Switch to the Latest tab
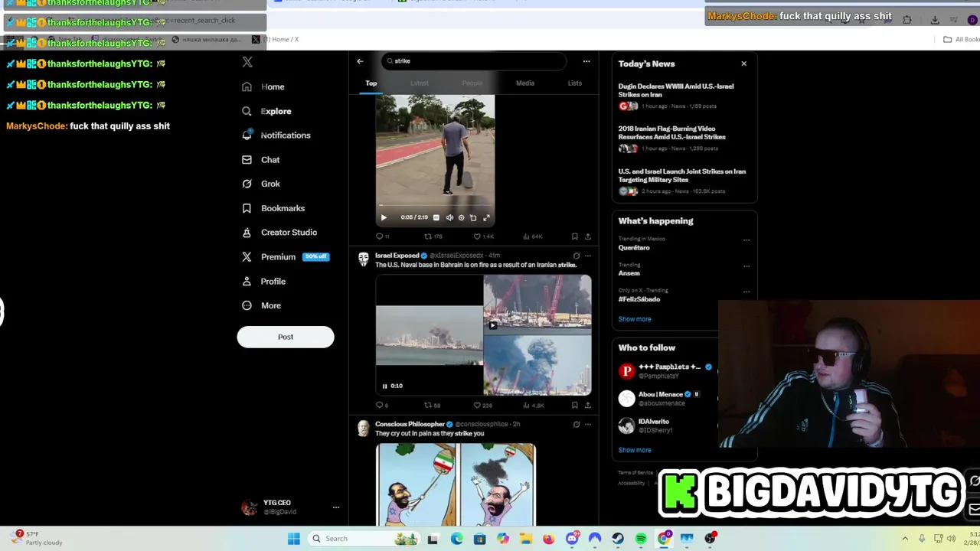980x551 pixels. click(420, 83)
